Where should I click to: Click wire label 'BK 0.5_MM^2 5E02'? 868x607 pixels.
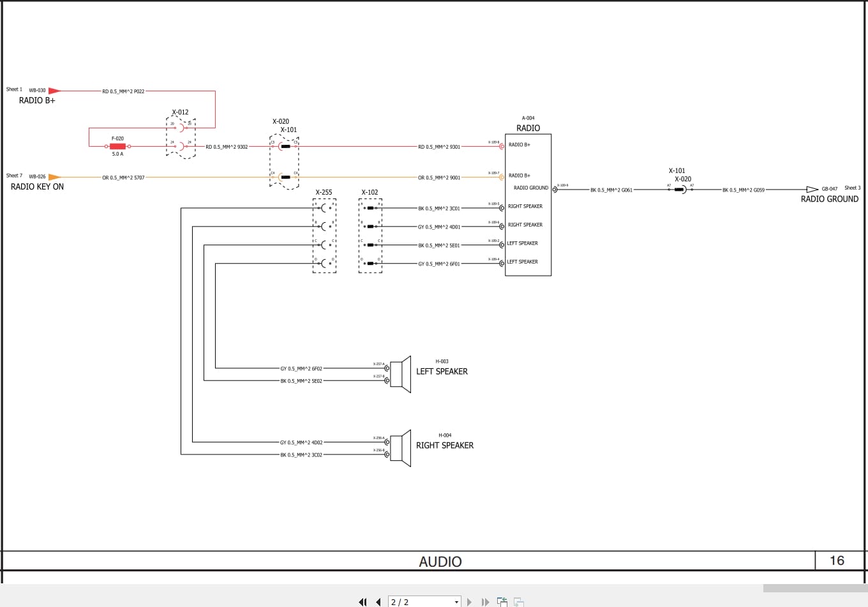point(301,381)
